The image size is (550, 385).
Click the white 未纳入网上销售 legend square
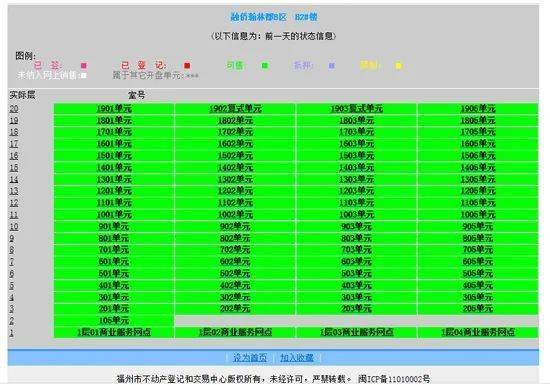click(83, 75)
